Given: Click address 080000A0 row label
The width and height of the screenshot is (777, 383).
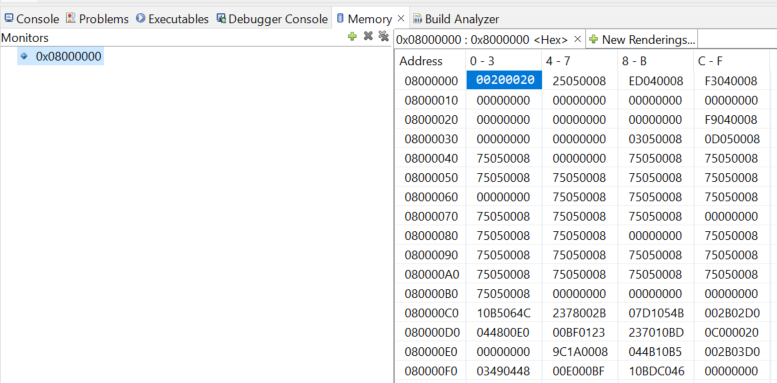Looking at the screenshot, I should coord(431,274).
